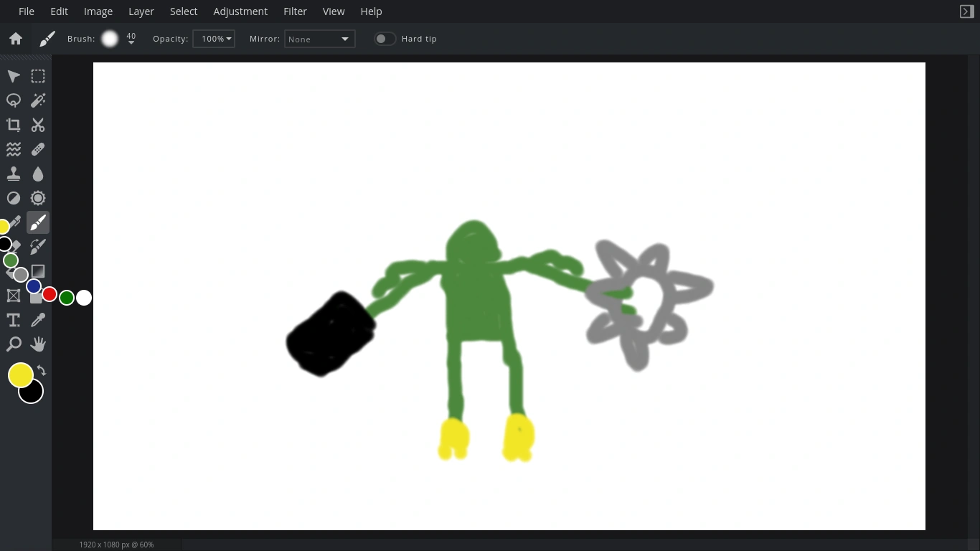Screen dimensions: 980x551
Task: Click the large black background color
Action: point(33,394)
